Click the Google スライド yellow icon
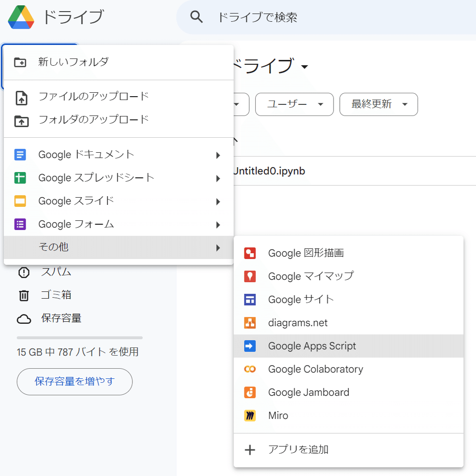Image resolution: width=476 pixels, height=476 pixels. point(20,201)
